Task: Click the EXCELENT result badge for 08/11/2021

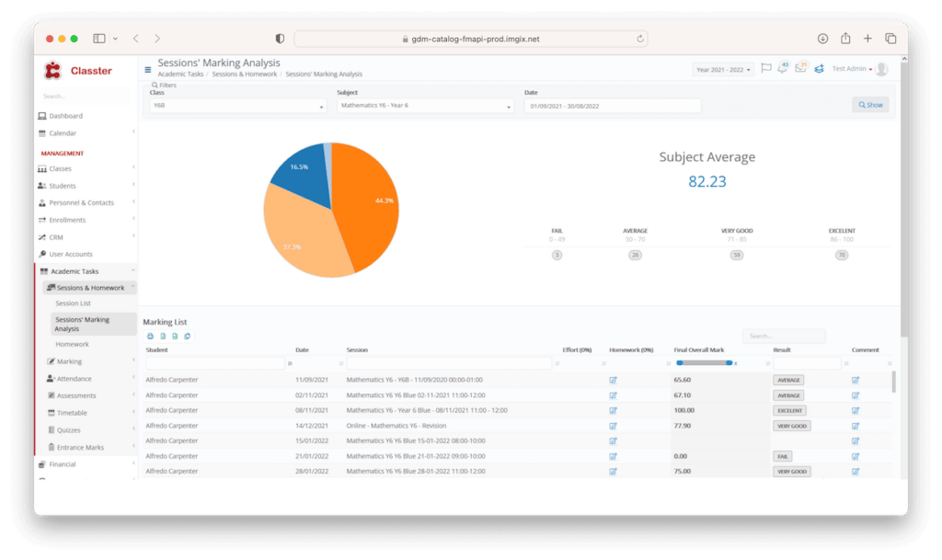Action: pyautogui.click(x=789, y=410)
